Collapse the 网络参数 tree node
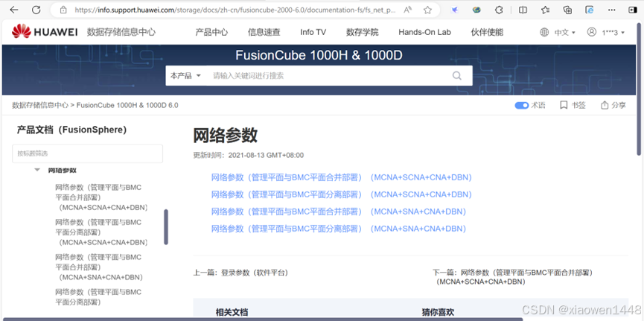 [x=37, y=170]
